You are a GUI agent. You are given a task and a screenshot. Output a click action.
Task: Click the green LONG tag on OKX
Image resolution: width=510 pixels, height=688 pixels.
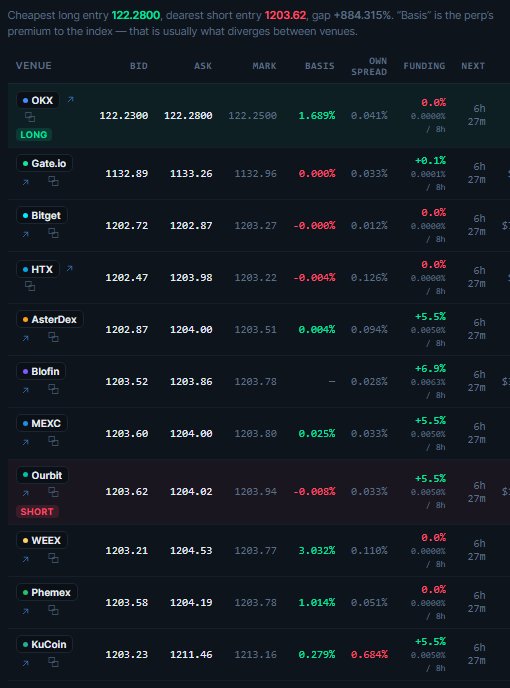coord(34,135)
